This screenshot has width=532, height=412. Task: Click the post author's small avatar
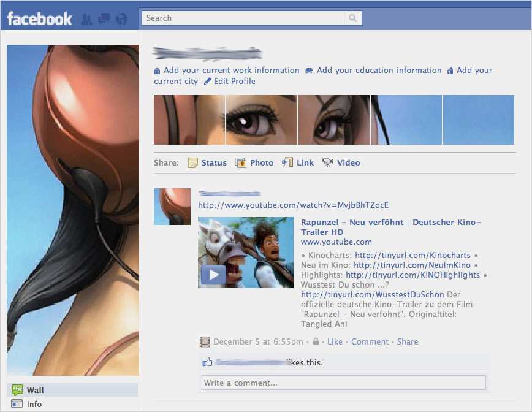click(172, 207)
